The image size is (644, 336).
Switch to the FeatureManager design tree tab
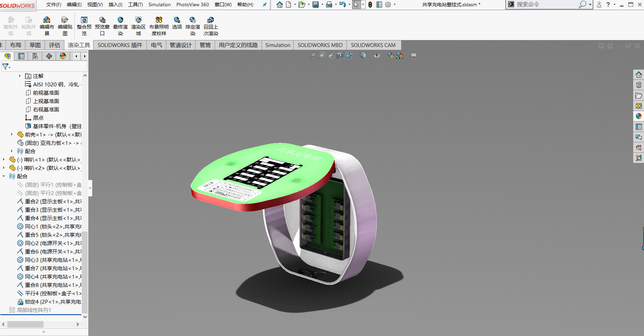pos(7,56)
